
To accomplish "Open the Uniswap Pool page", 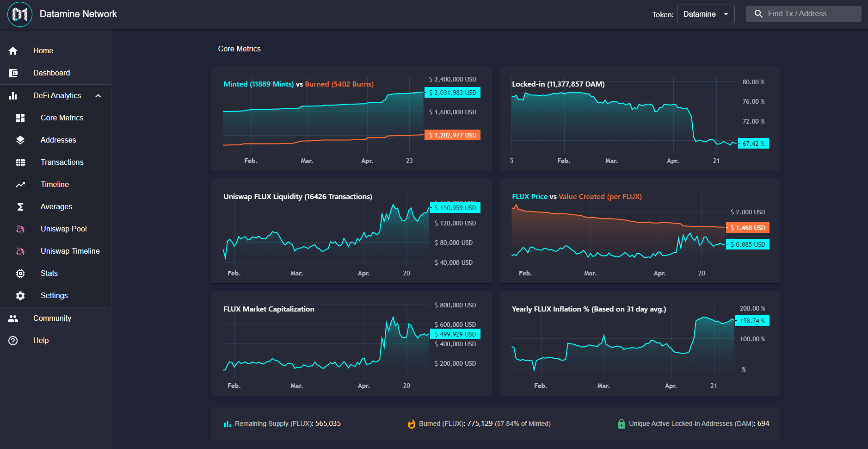I will [55, 229].
